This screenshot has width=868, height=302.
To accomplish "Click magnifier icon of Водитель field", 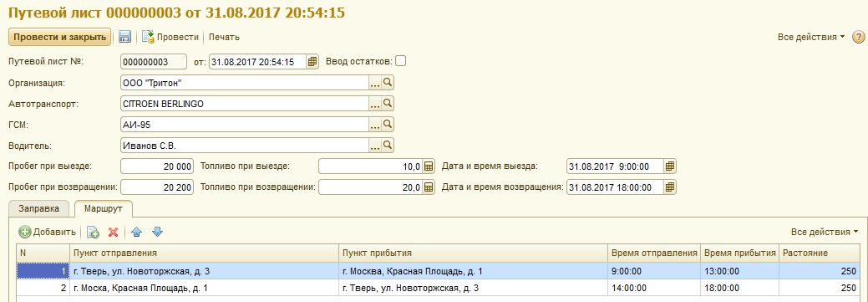I will tap(388, 146).
